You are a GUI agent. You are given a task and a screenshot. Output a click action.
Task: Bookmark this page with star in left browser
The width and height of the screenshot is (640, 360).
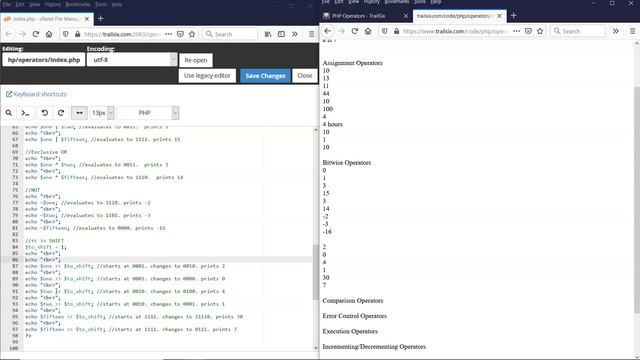192,34
